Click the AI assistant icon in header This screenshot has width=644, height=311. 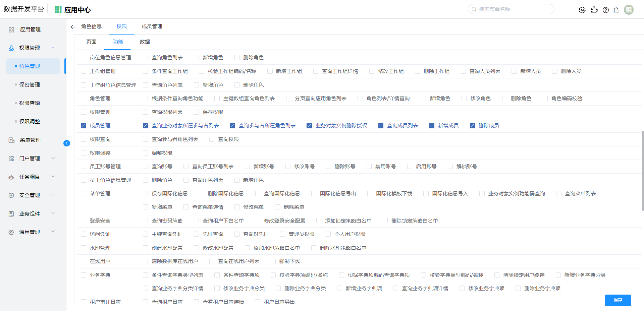point(582,10)
